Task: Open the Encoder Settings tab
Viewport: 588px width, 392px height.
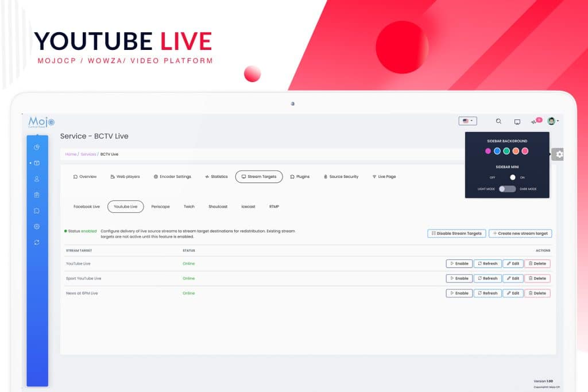Action: [x=172, y=177]
